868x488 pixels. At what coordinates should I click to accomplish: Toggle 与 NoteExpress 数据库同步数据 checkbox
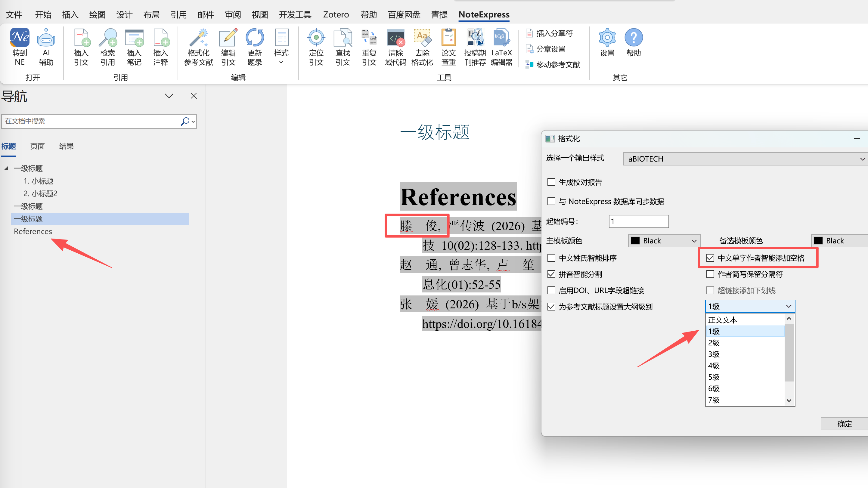[551, 201]
